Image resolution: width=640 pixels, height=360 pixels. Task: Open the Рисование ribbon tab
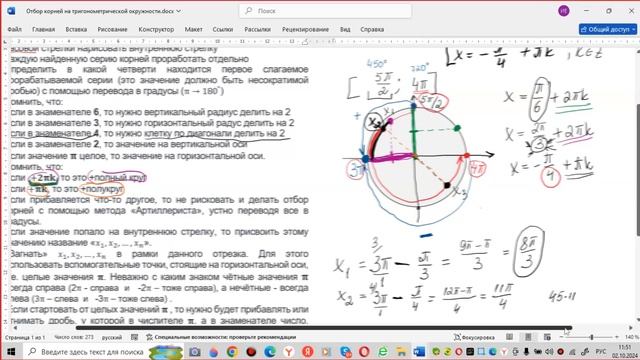(112, 29)
